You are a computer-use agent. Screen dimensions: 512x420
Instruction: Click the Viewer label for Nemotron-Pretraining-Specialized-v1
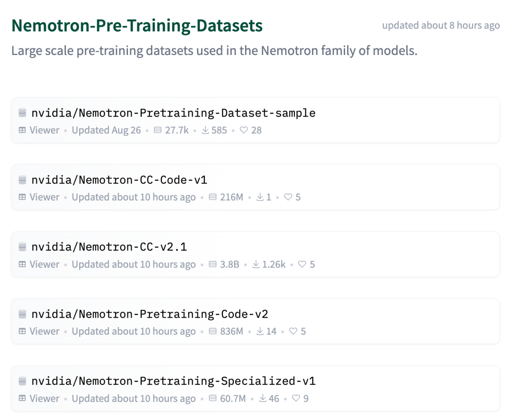45,398
